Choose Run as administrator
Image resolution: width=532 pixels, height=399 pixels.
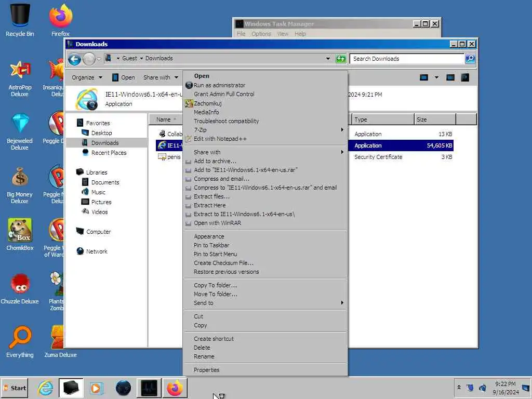(265, 85)
